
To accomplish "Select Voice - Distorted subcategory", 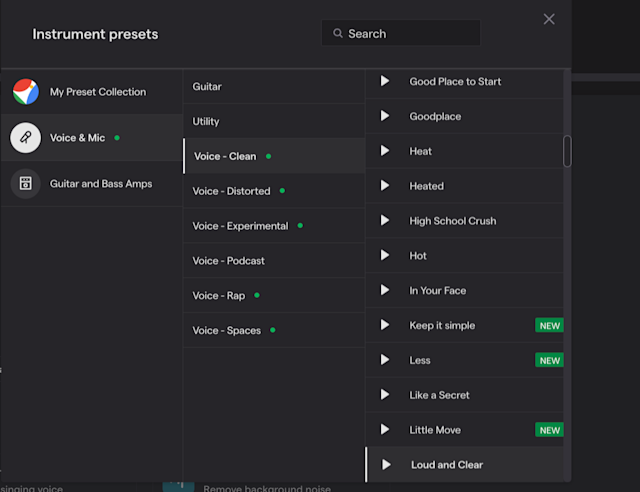I will [x=274, y=191].
